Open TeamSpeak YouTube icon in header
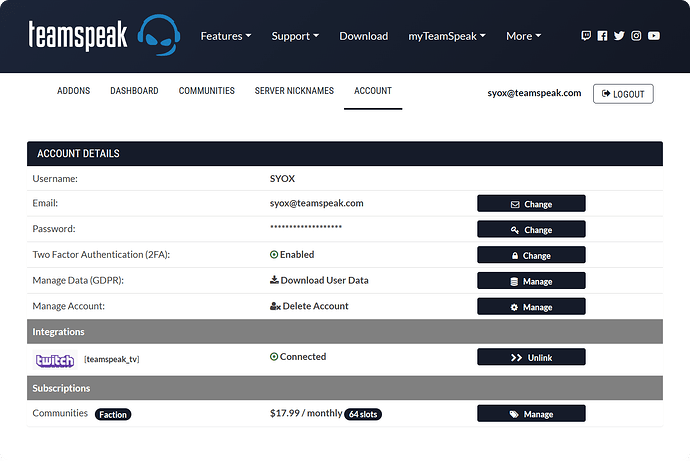Image resolution: width=690 pixels, height=461 pixels. [x=653, y=36]
